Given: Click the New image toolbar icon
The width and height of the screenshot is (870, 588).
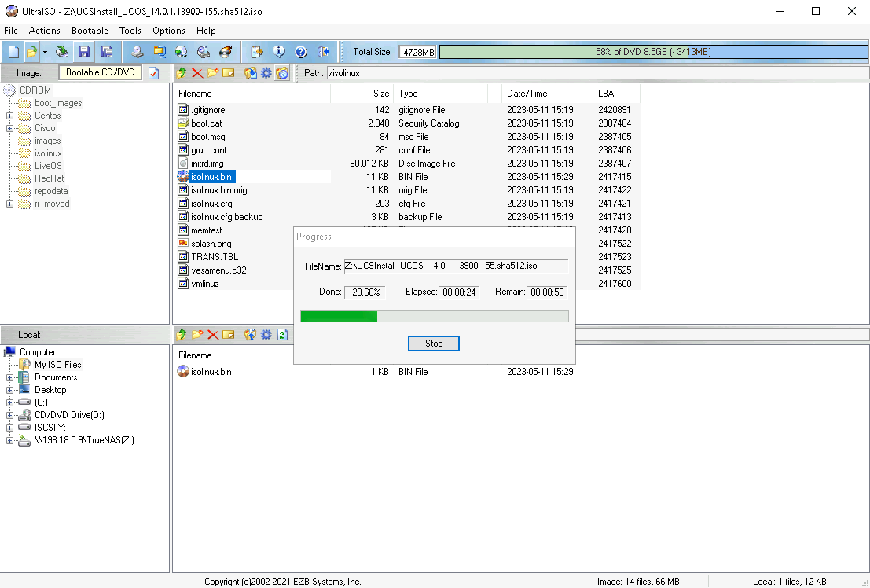Looking at the screenshot, I should 13,52.
